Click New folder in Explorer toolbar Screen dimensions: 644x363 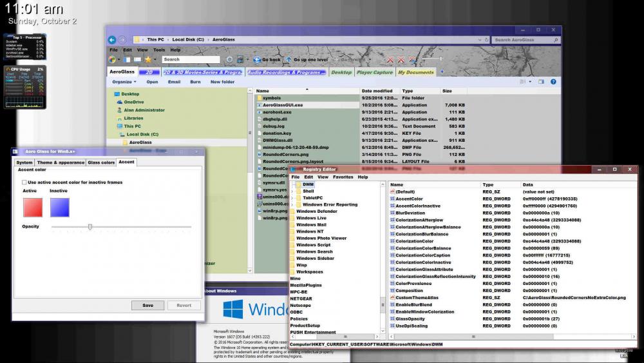(x=222, y=82)
